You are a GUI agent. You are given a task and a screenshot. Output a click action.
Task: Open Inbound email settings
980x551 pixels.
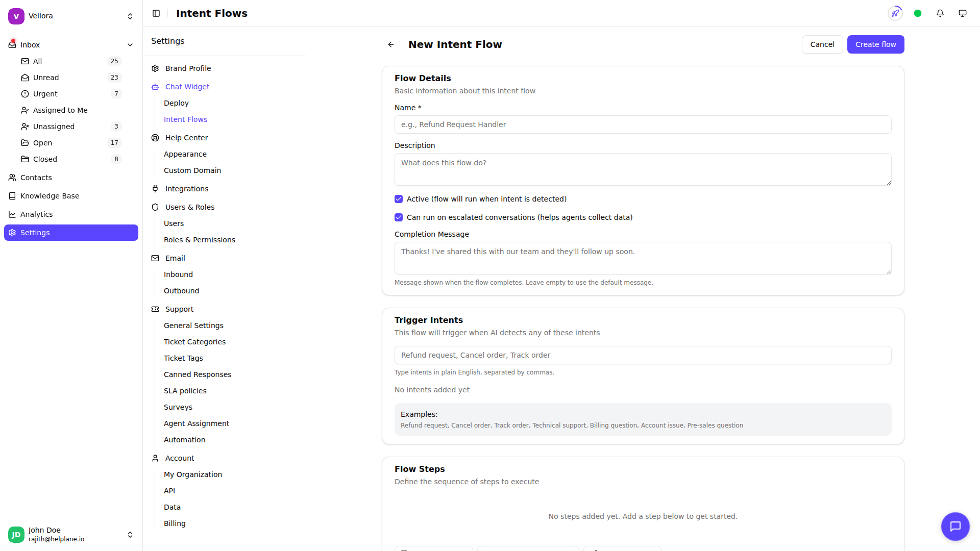pos(178,274)
